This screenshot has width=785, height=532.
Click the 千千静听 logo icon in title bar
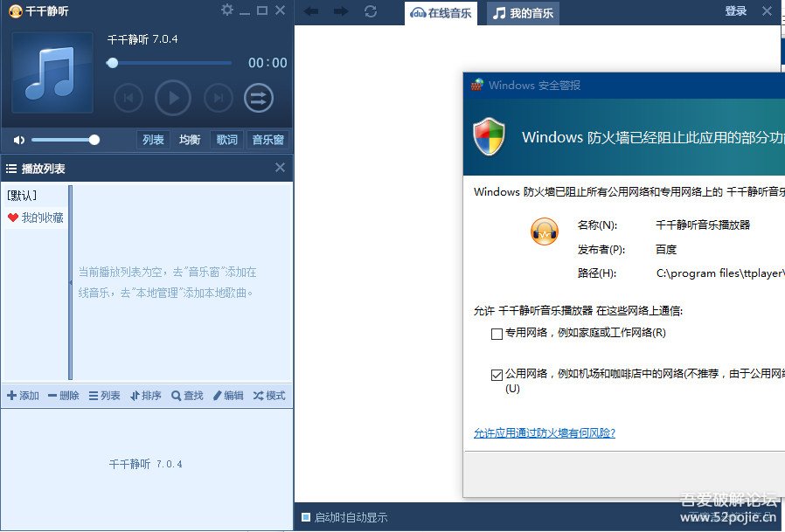pos(16,11)
